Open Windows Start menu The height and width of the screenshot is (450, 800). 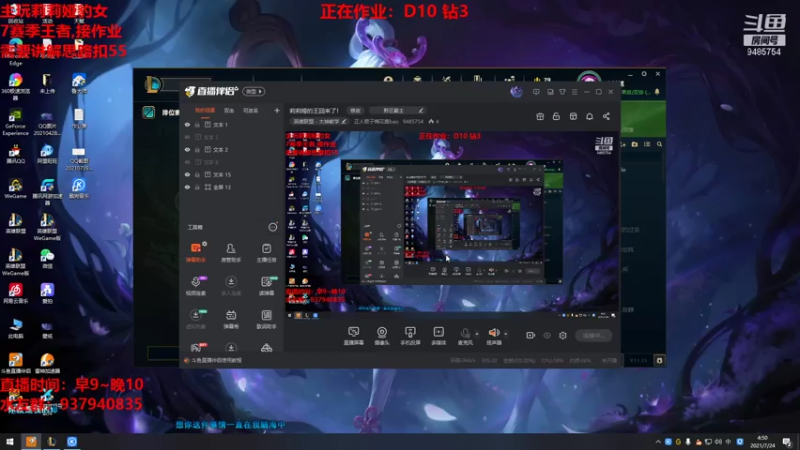coord(10,442)
